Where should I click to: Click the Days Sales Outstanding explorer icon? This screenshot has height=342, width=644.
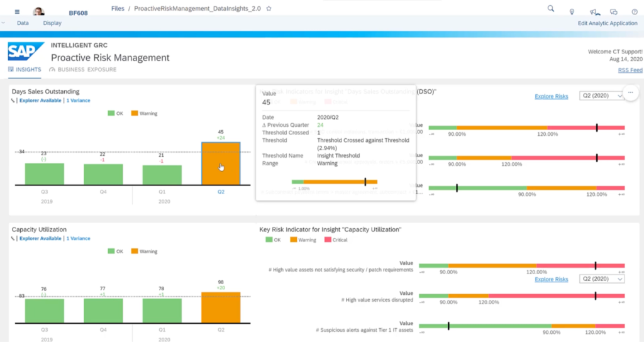coord(13,101)
